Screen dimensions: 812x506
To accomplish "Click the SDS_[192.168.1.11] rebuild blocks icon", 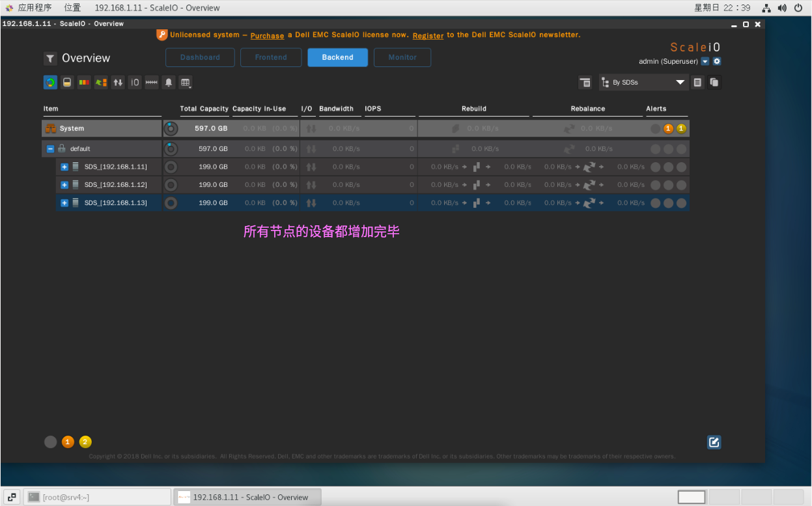I will click(x=477, y=167).
